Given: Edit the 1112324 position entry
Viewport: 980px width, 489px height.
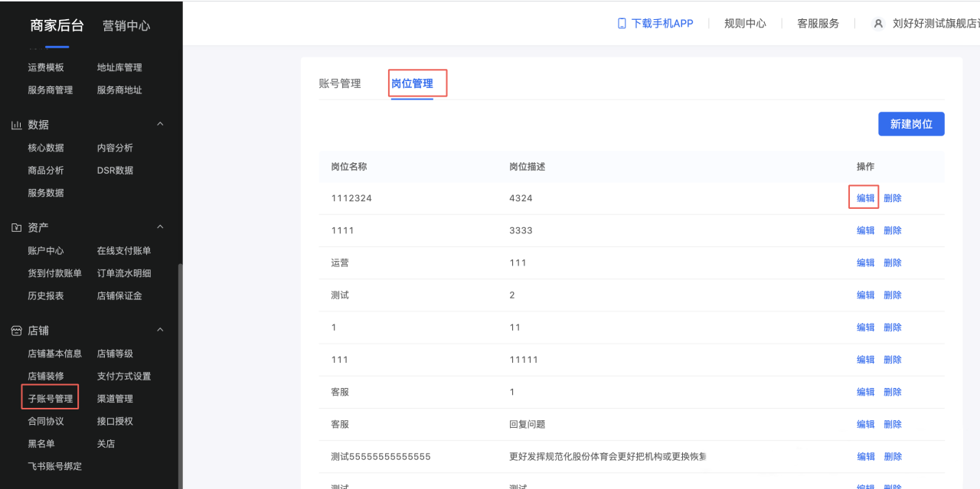Looking at the screenshot, I should click(x=864, y=197).
